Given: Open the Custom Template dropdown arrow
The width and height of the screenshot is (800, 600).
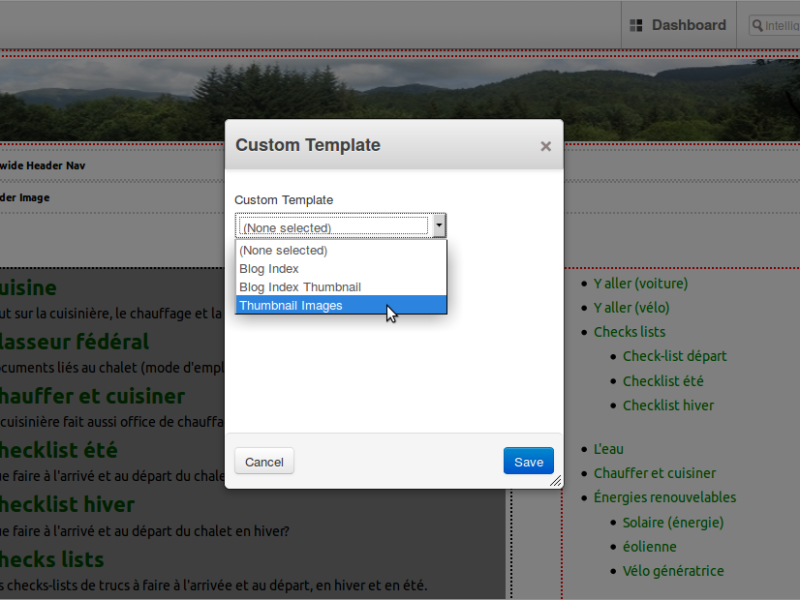Looking at the screenshot, I should (x=439, y=226).
